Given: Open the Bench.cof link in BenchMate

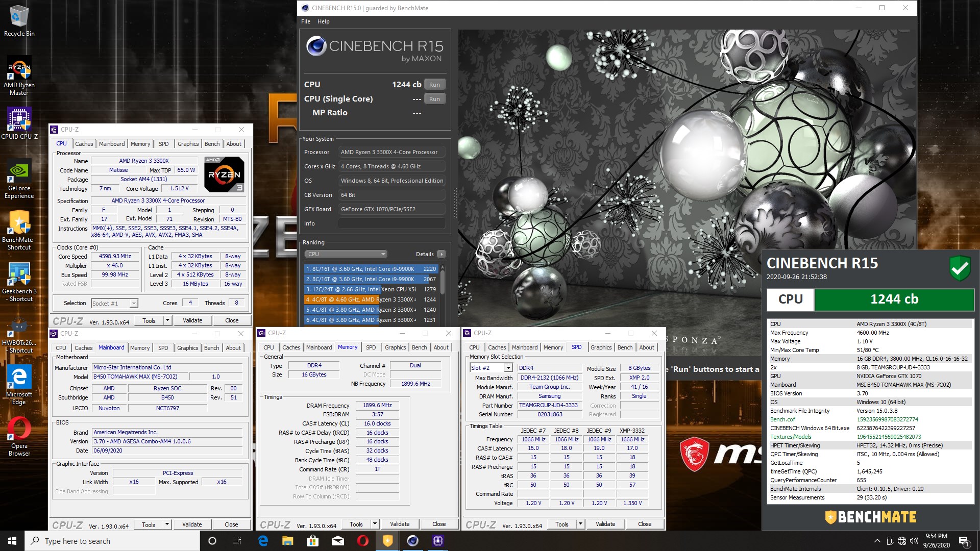Looking at the screenshot, I should tap(782, 419).
